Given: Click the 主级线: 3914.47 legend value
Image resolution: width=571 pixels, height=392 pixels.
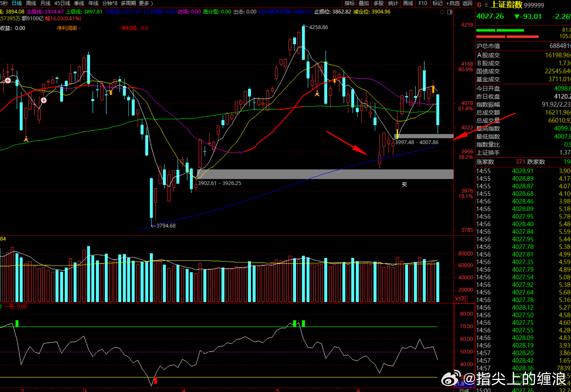Looking at the screenshot, I should pyautogui.click(x=45, y=12).
